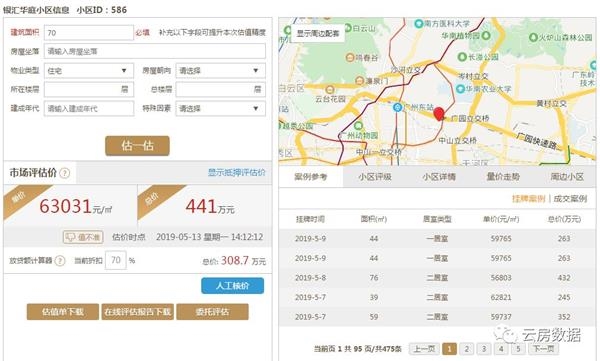Click the unit price 62821 cell
This screenshot has width=600, height=361.
pos(501,297)
